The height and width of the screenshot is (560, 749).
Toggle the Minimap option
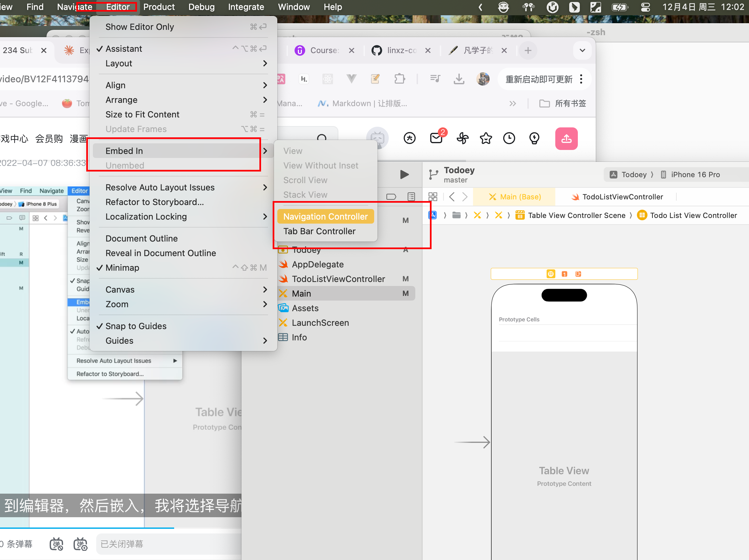point(183,268)
